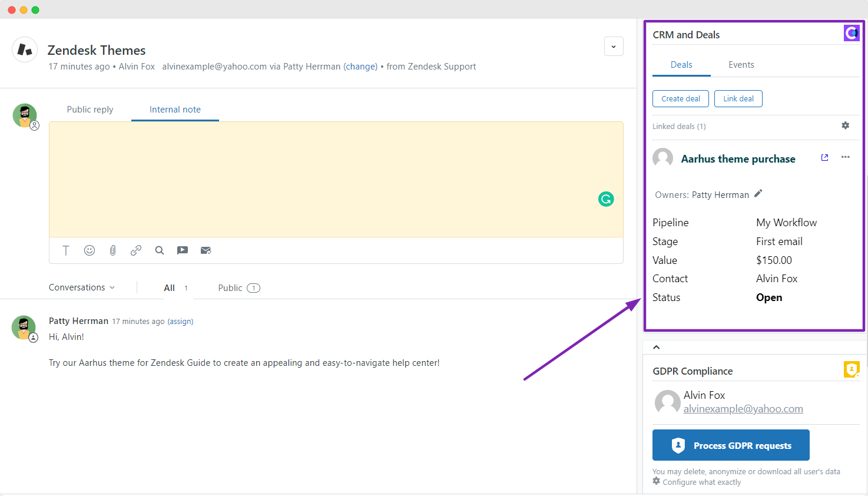
Task: Collapse the apps panel with the chevron
Action: pos(657,347)
